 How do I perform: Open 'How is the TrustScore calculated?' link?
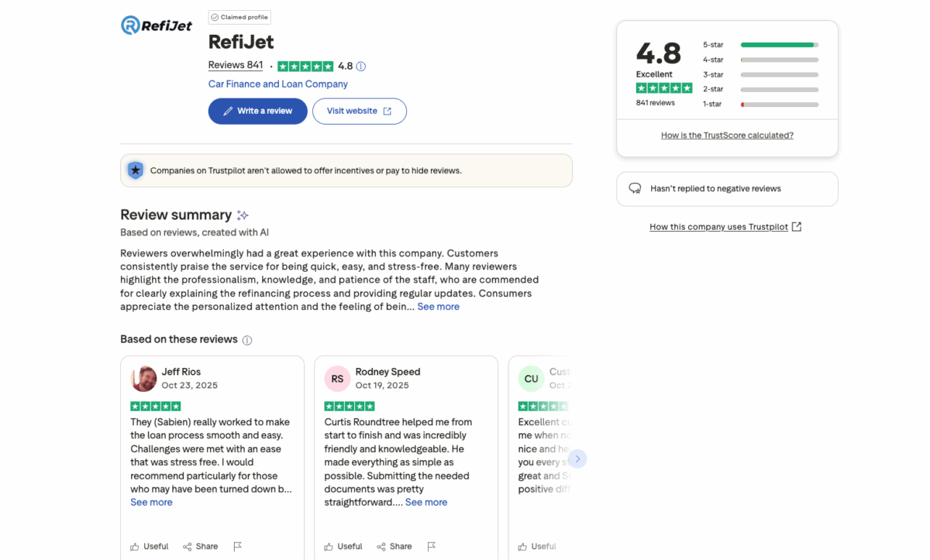[x=726, y=135]
